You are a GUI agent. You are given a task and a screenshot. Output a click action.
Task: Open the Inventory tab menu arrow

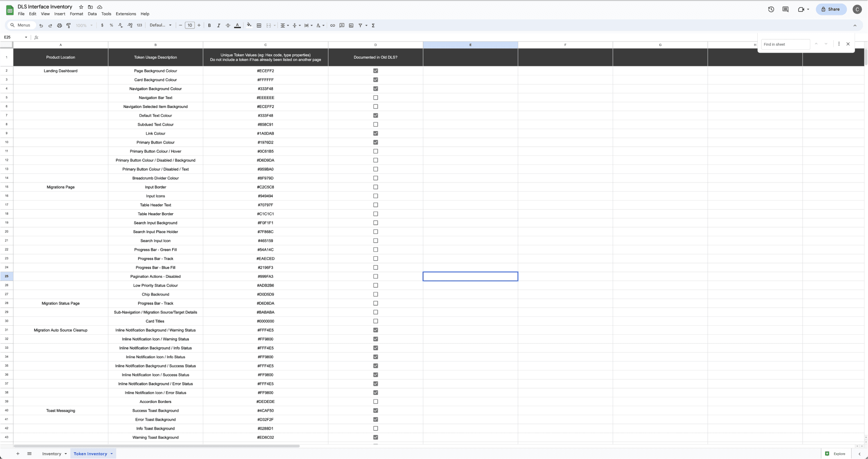click(66, 454)
